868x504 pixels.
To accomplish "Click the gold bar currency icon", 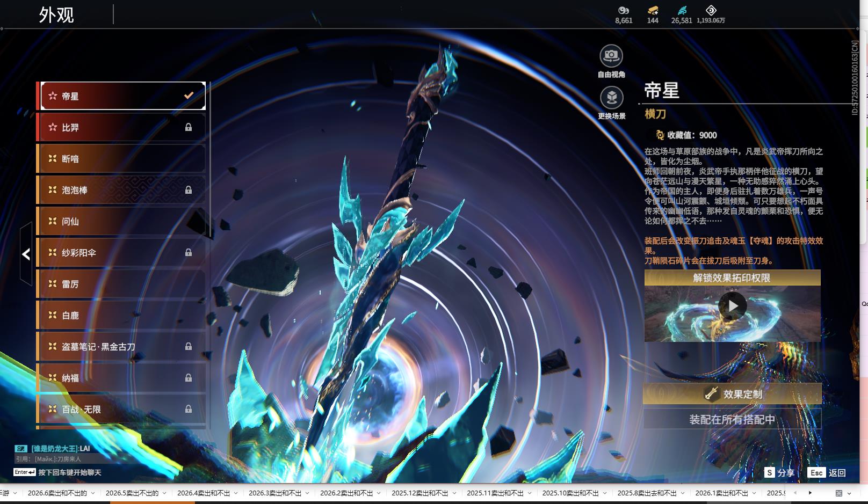I will pyautogui.click(x=653, y=10).
